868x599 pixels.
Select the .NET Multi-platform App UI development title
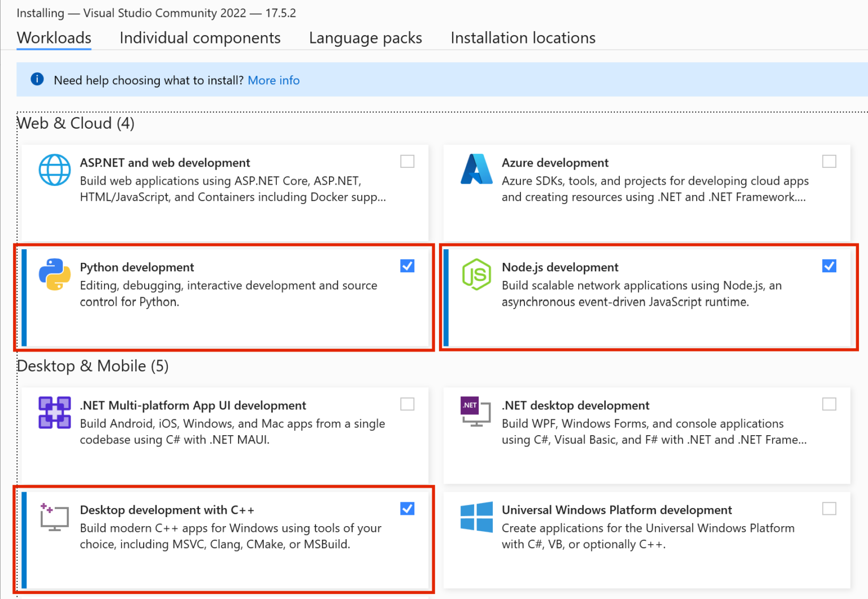[x=193, y=405]
